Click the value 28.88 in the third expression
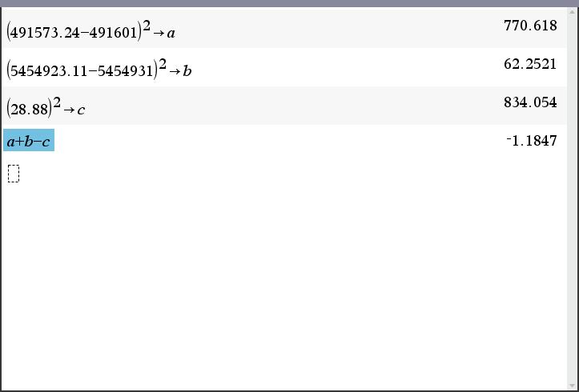Viewport: 579px width, 392px height. coord(29,110)
